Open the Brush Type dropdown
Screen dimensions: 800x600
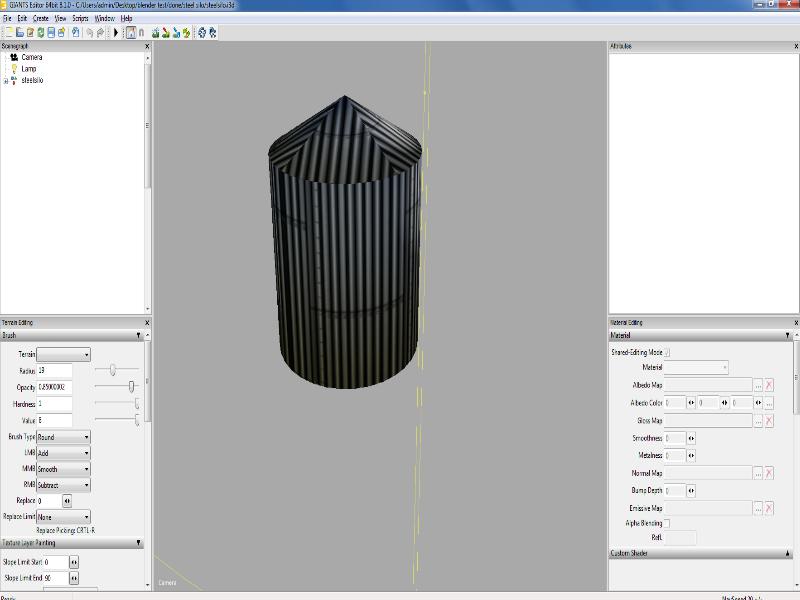(x=63, y=437)
